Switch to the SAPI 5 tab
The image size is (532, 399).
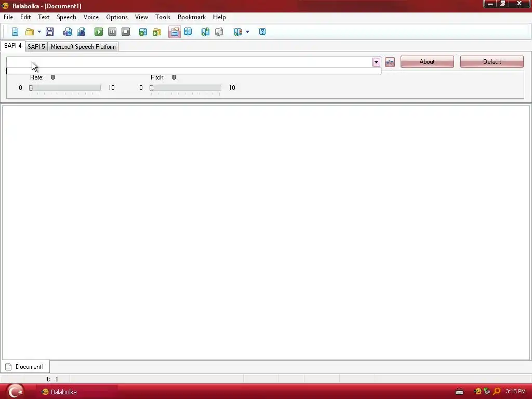click(36, 47)
